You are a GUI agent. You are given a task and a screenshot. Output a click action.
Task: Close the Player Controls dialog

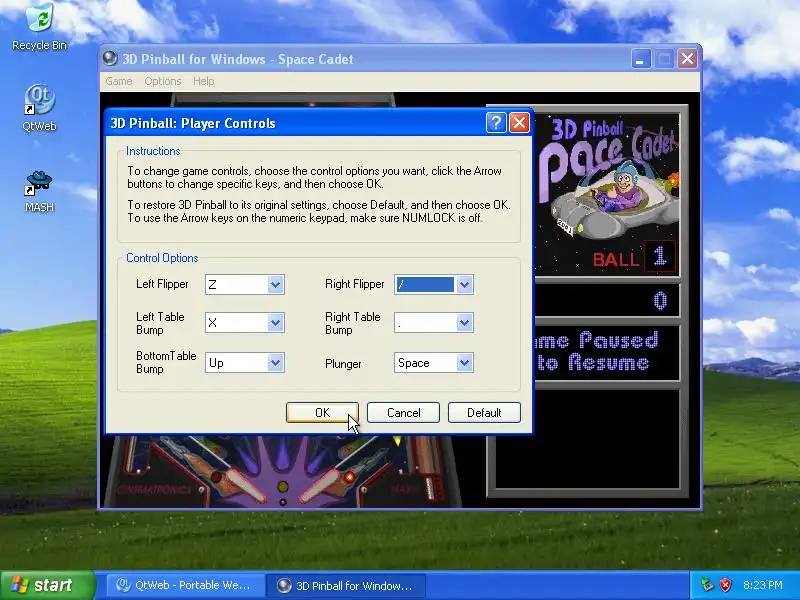point(519,123)
